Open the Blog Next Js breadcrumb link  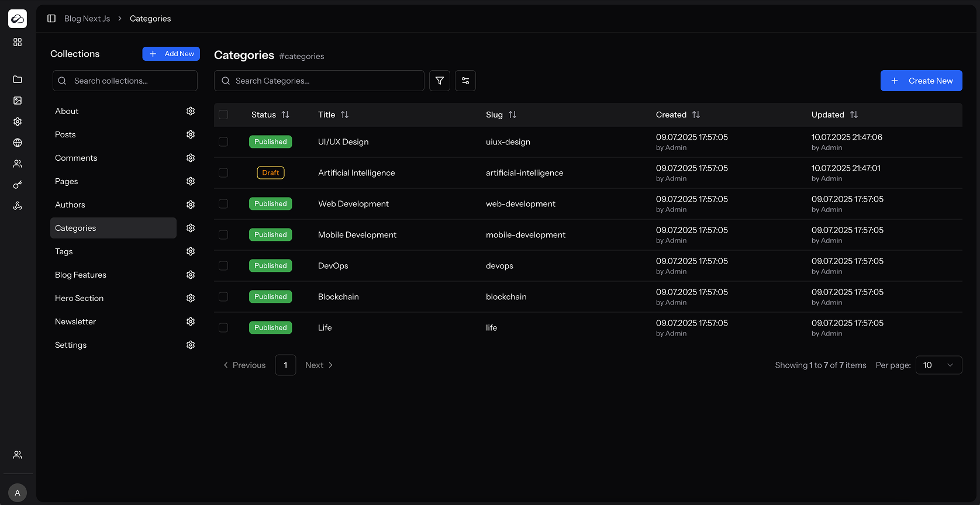pos(87,19)
